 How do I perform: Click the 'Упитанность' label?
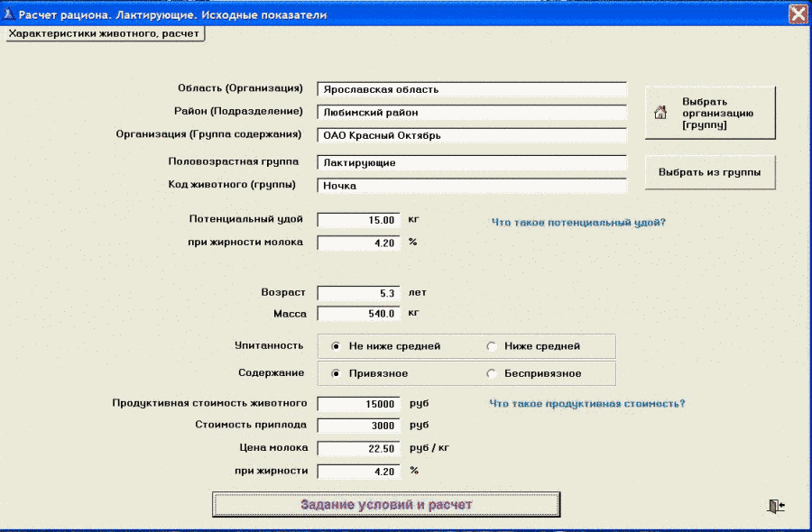269,345
